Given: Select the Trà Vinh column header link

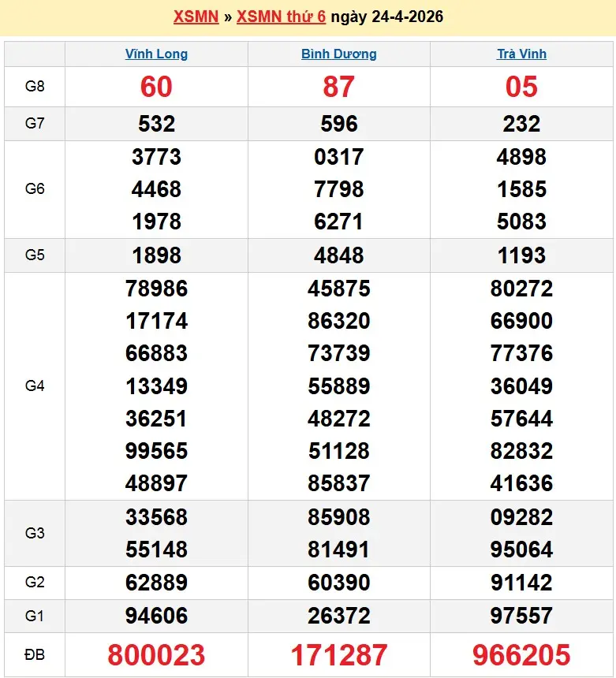Looking at the screenshot, I should (x=521, y=54).
